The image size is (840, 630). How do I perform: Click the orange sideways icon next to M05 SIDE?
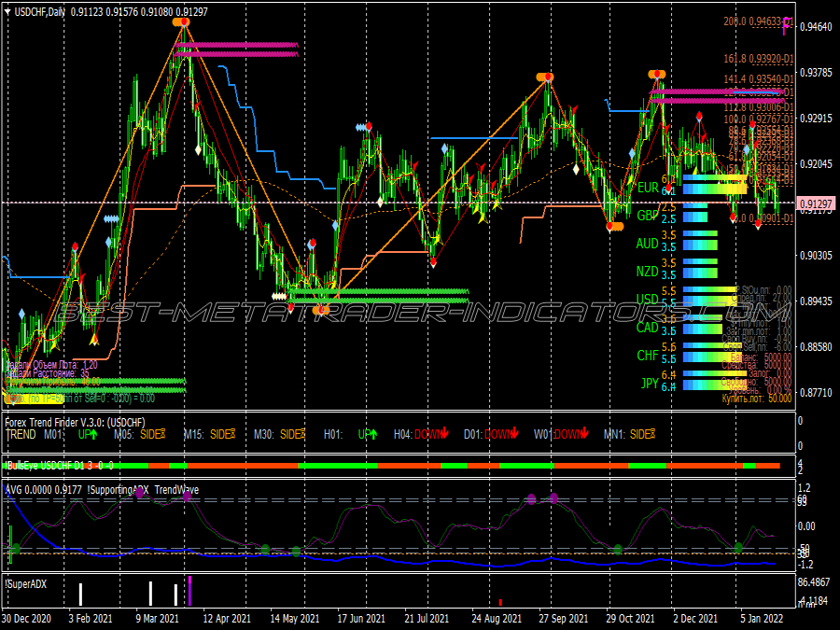(161, 434)
